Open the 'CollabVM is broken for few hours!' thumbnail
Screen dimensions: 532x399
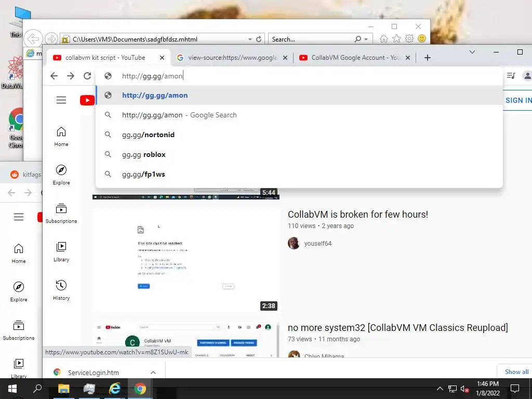click(x=186, y=260)
